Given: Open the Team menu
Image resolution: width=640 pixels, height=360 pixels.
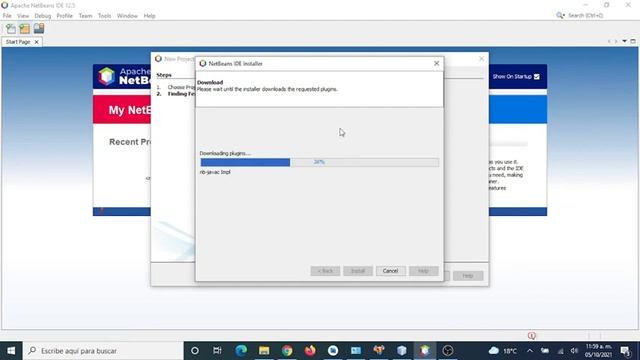Looking at the screenshot, I should (x=85, y=16).
